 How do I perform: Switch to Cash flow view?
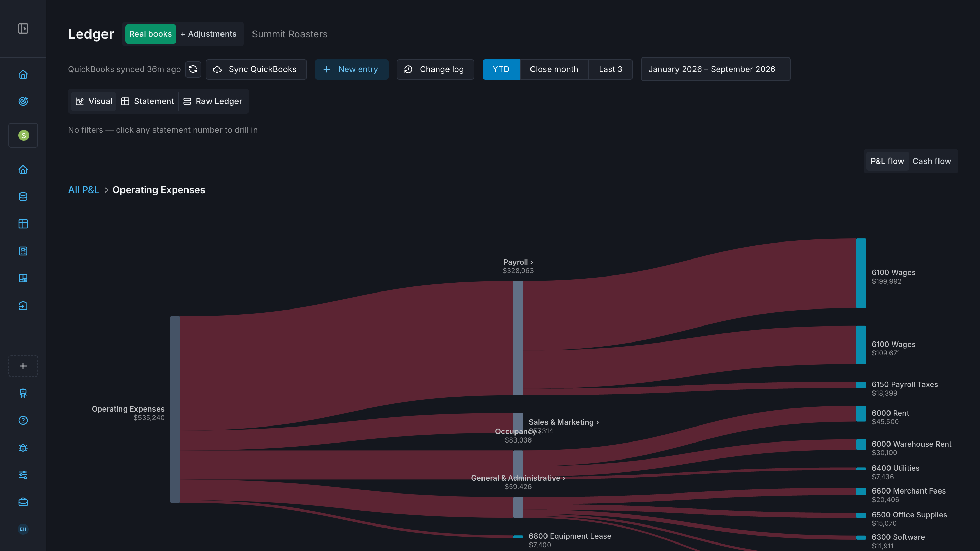pyautogui.click(x=932, y=161)
